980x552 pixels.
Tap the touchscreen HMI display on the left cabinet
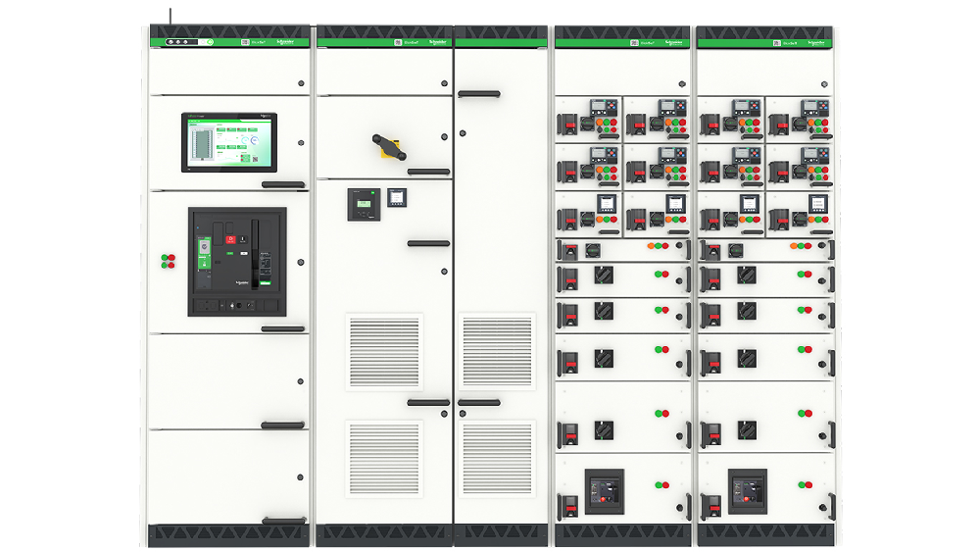(x=228, y=141)
